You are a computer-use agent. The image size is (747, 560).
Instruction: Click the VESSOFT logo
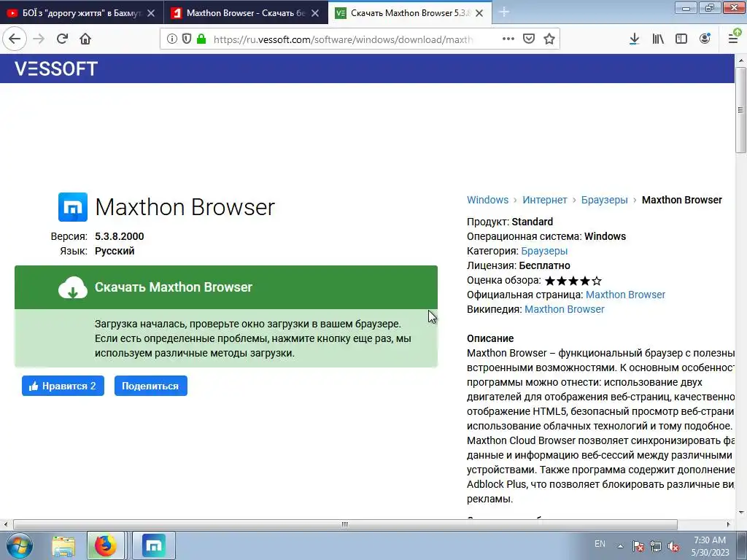56,69
